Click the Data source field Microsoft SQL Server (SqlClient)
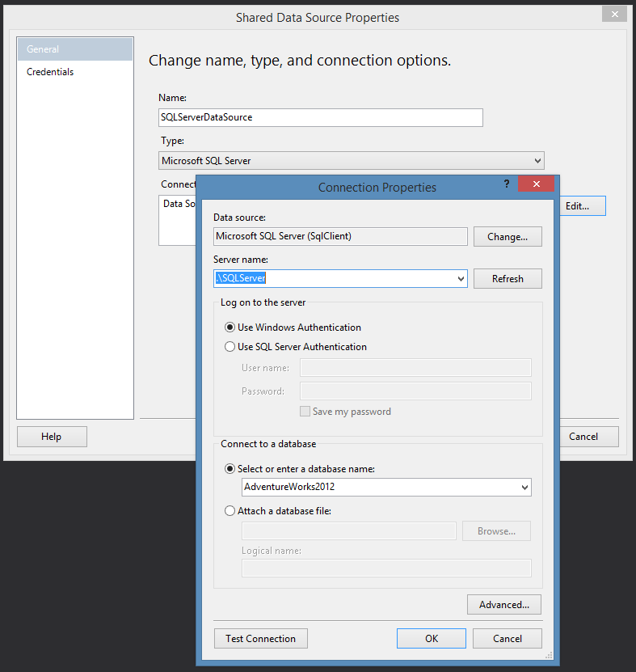The height and width of the screenshot is (672, 636). pos(340,237)
